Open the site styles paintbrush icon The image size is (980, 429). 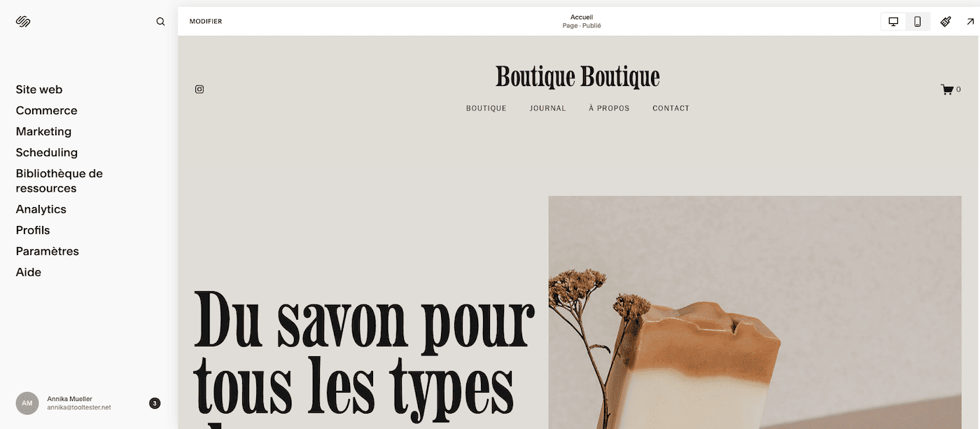point(946,22)
